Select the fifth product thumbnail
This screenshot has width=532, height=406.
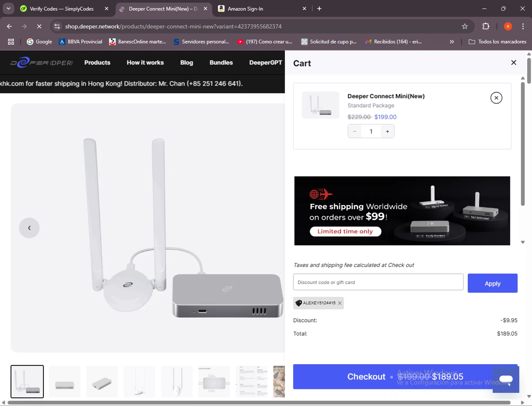(x=177, y=382)
